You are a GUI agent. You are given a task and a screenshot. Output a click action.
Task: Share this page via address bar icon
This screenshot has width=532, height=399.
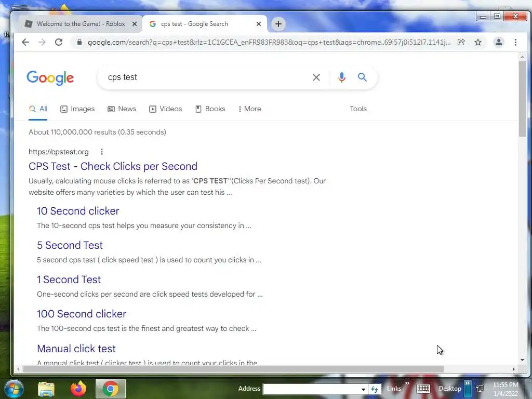coord(461,42)
